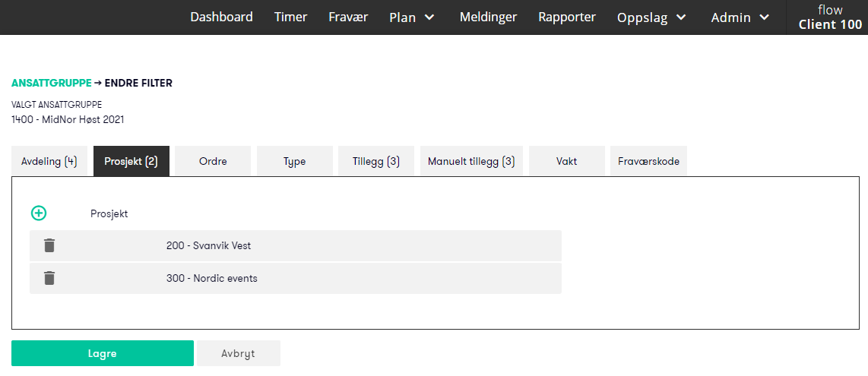
Task: Click the green Lagre button
Action: (x=103, y=353)
